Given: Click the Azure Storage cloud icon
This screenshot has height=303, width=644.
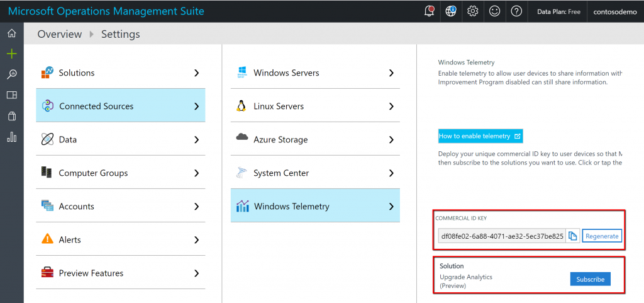Looking at the screenshot, I should tap(242, 137).
